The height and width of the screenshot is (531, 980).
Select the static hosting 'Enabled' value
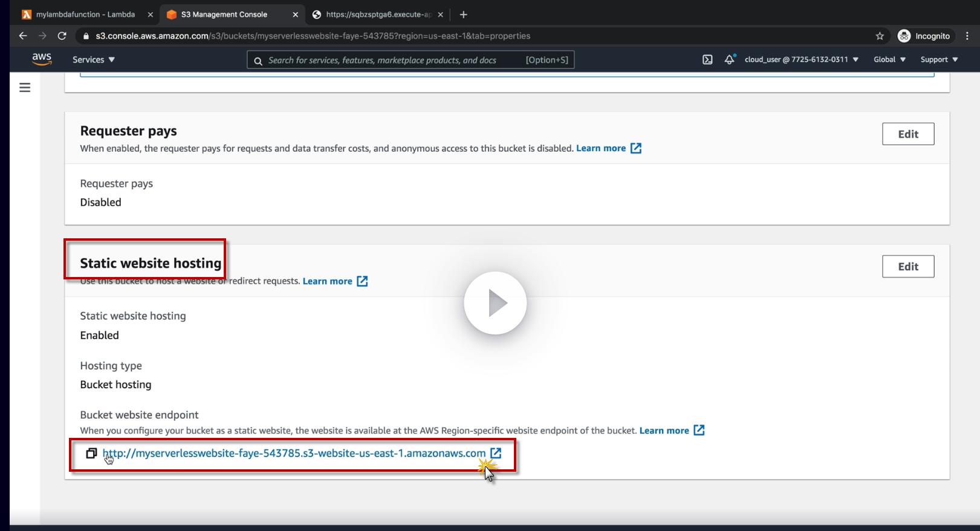pos(99,335)
